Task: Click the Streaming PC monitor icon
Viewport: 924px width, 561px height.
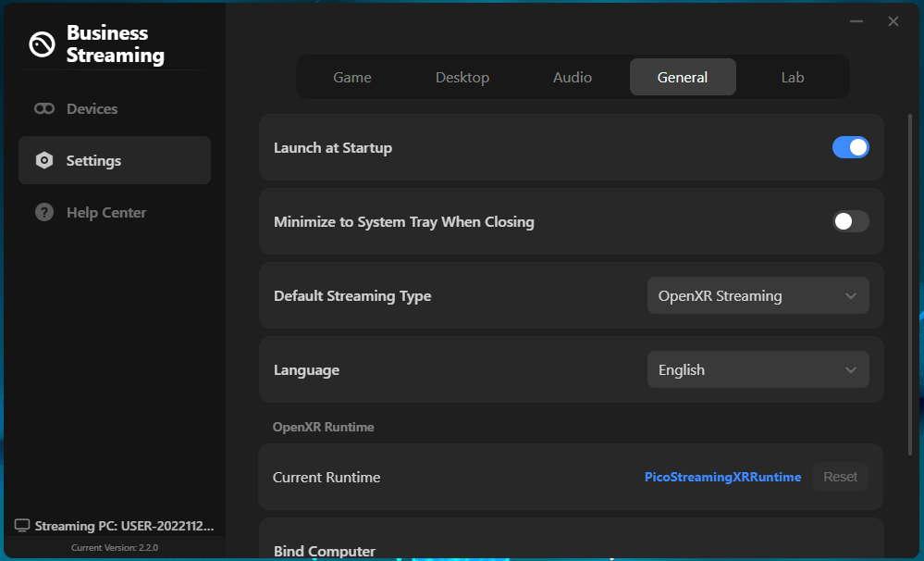Action: click(22, 526)
